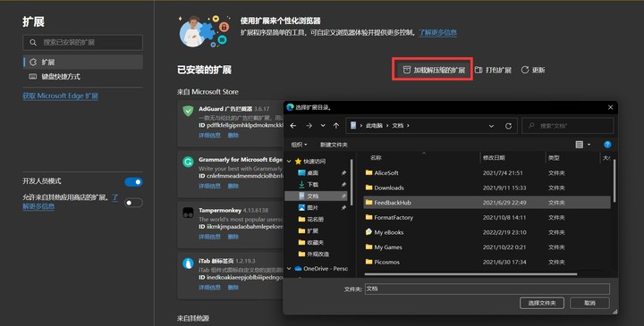
Task: Click the load unpacked extension button
Action: coord(433,71)
